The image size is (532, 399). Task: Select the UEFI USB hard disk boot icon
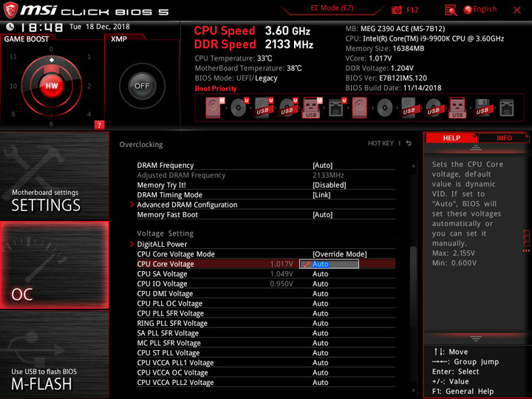click(264, 108)
